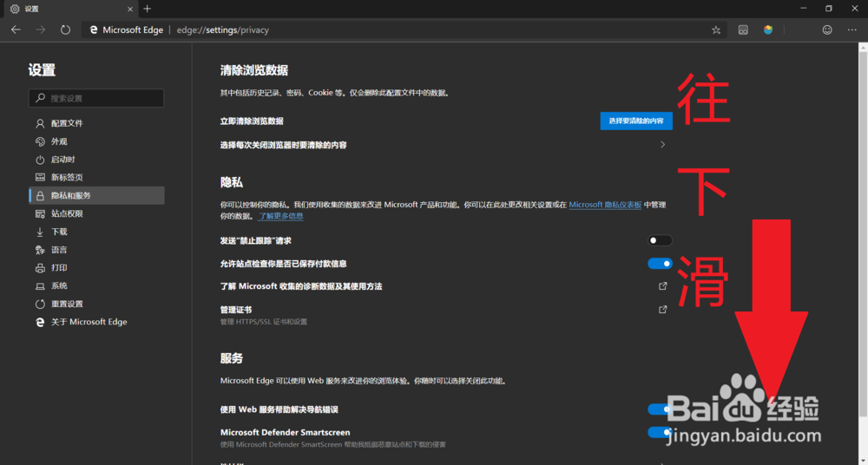
Task: Open 配置文件 in settings sidebar
Action: coord(96,123)
